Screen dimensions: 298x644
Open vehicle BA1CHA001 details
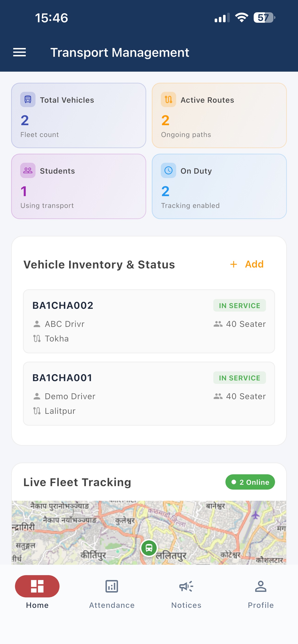click(x=149, y=394)
